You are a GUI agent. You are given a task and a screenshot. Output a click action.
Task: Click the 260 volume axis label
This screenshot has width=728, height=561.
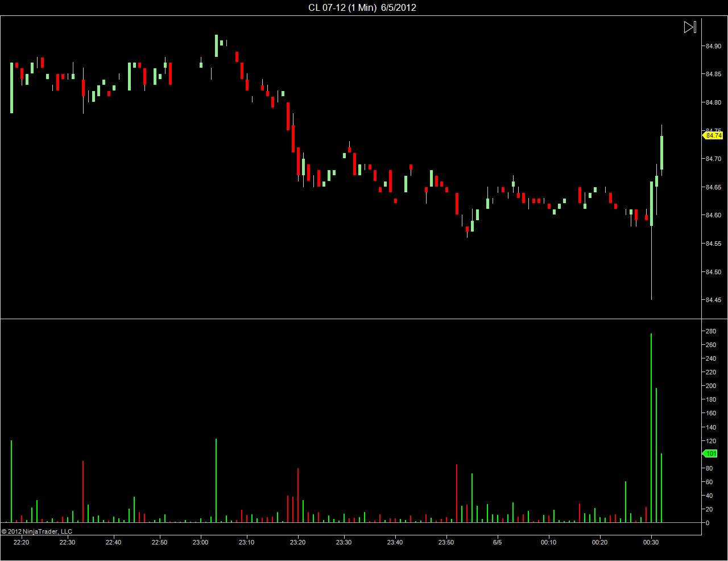(x=710, y=345)
